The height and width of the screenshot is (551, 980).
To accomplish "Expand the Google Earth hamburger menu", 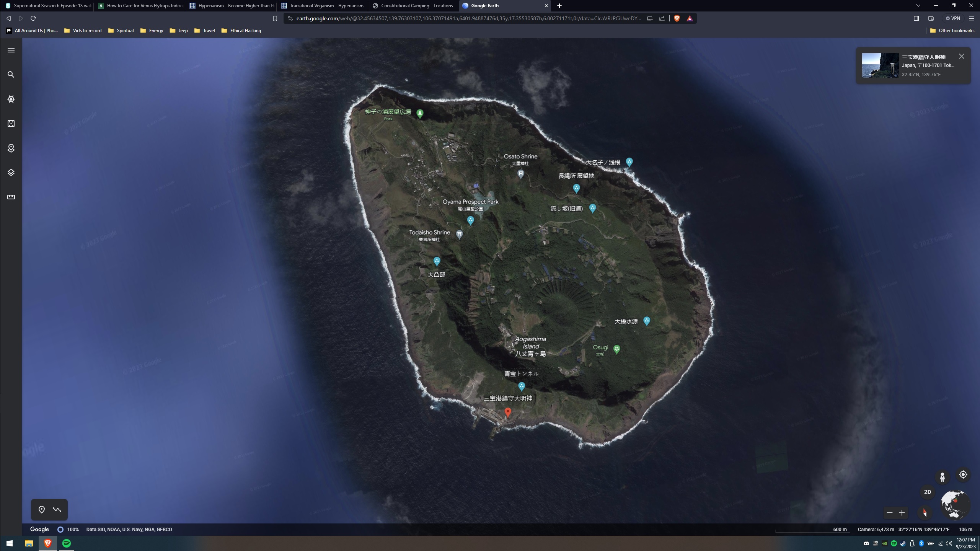I will tap(11, 50).
